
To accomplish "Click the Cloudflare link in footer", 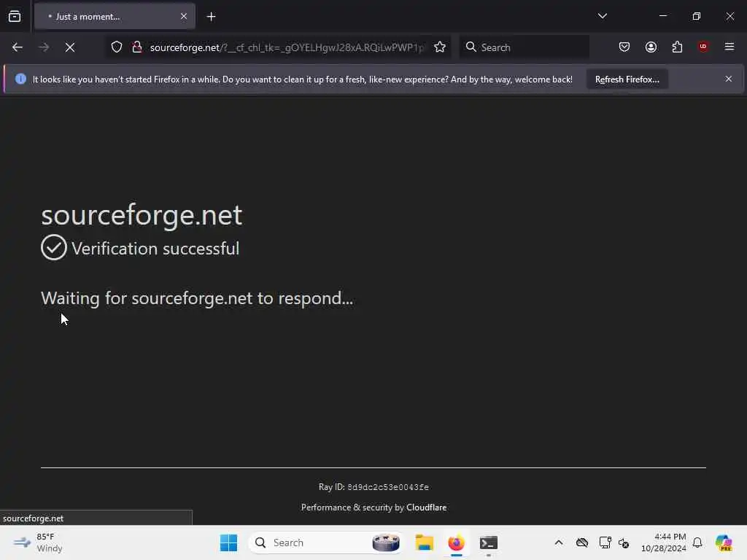I will pos(426,507).
